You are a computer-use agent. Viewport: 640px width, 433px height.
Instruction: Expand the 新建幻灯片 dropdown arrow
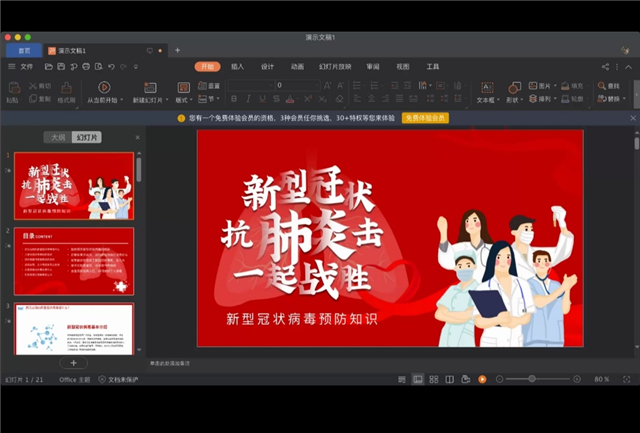click(x=167, y=100)
